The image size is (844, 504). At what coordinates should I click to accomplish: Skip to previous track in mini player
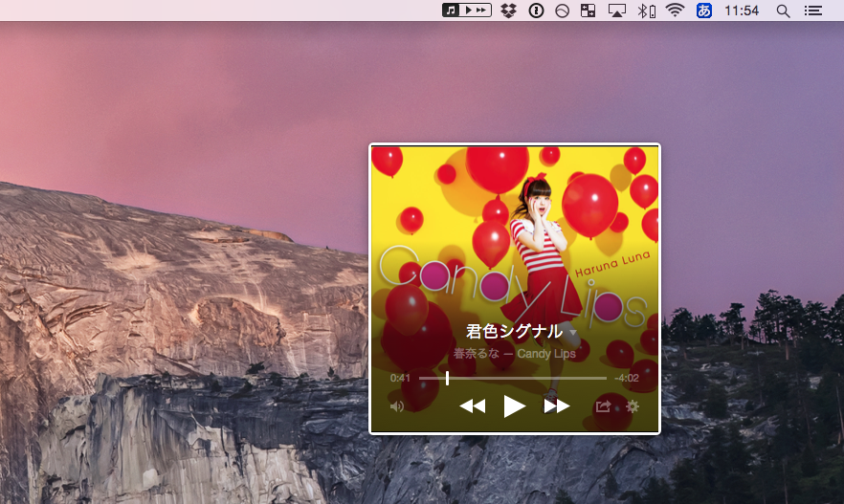click(x=473, y=406)
